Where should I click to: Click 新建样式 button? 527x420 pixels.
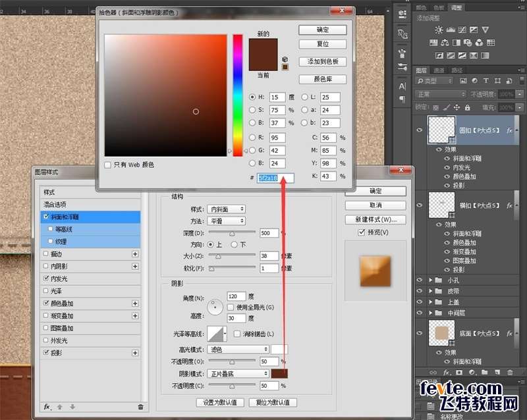tap(375, 219)
